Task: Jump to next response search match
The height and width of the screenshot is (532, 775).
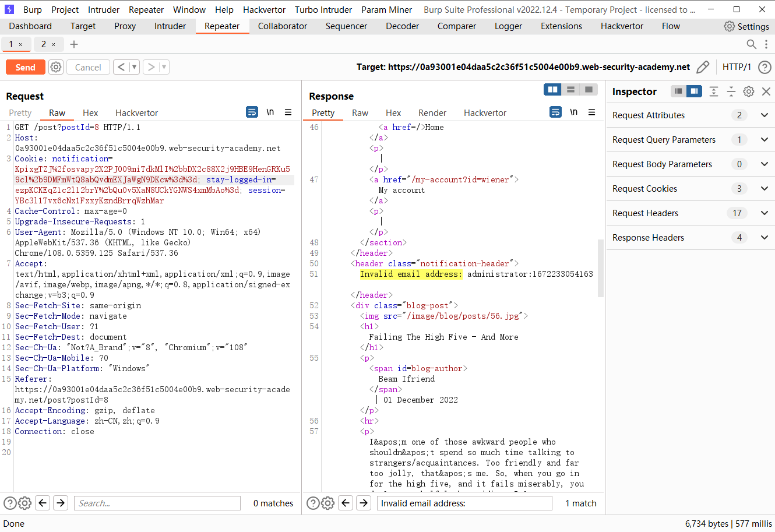Action: 364,503
